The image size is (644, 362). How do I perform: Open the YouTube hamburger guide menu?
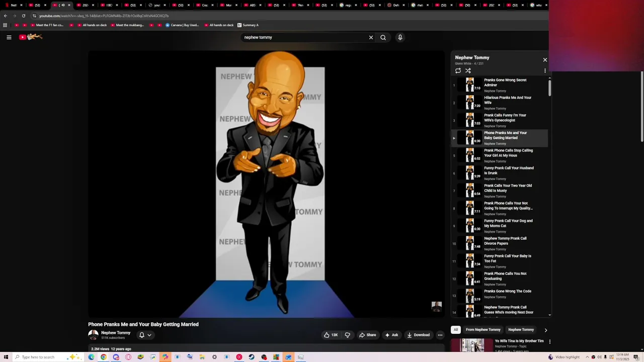(x=9, y=37)
